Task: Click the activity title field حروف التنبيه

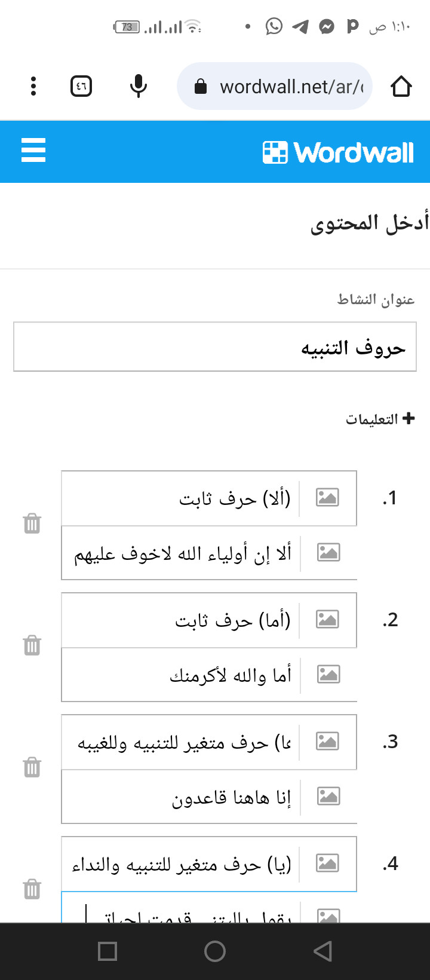Action: 215,347
